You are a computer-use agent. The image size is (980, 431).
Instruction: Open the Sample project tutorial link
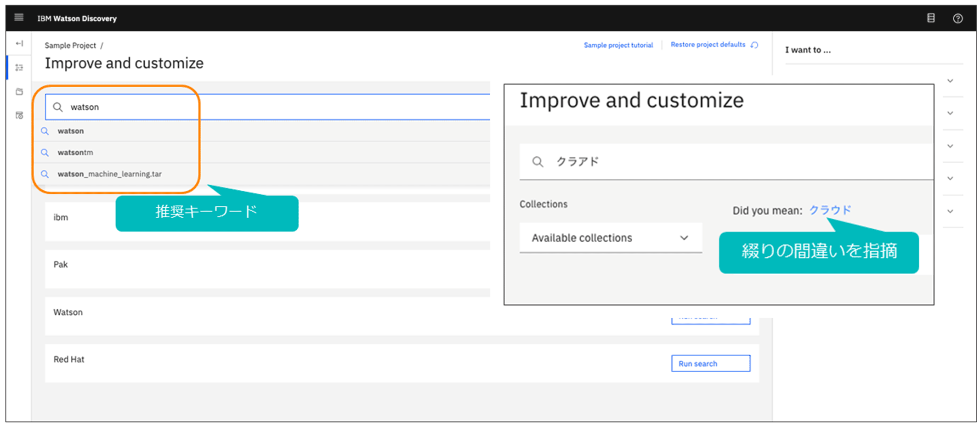click(x=618, y=45)
